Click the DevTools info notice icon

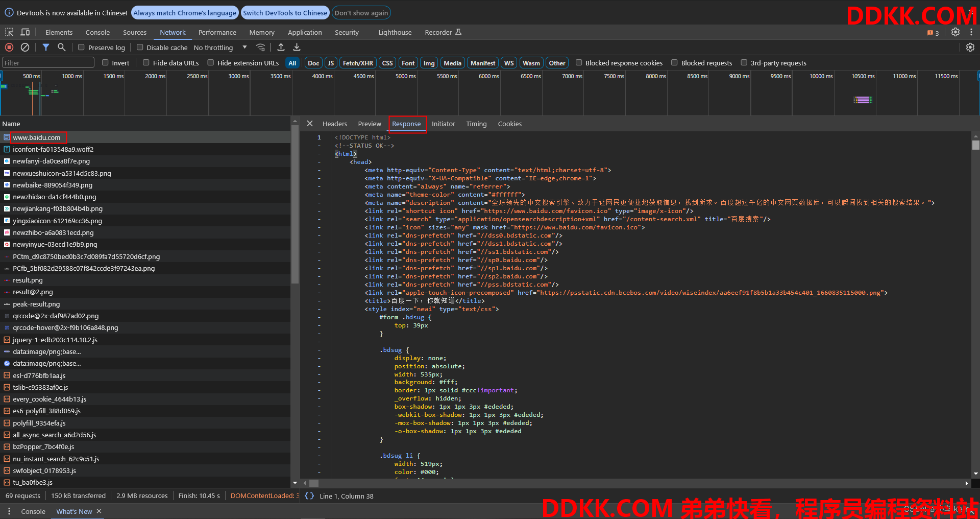[x=9, y=13]
